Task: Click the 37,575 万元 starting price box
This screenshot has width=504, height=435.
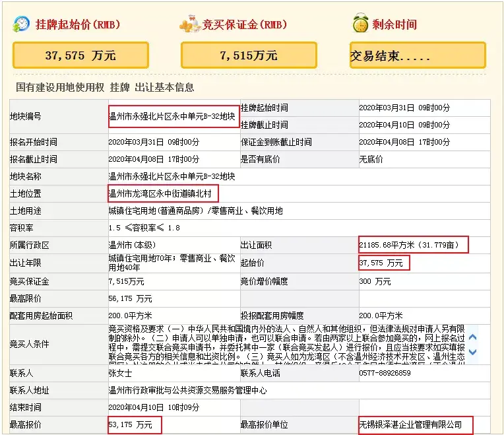Action: [x=80, y=55]
